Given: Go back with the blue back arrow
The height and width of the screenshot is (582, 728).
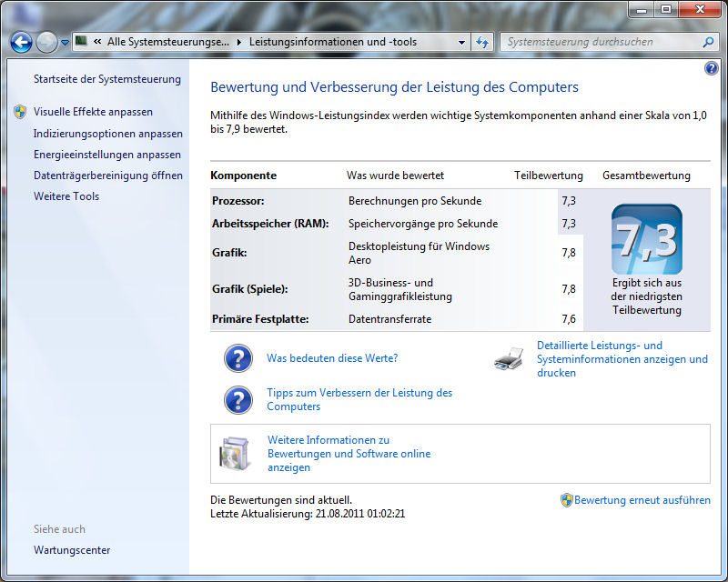Looking at the screenshot, I should pos(21,43).
